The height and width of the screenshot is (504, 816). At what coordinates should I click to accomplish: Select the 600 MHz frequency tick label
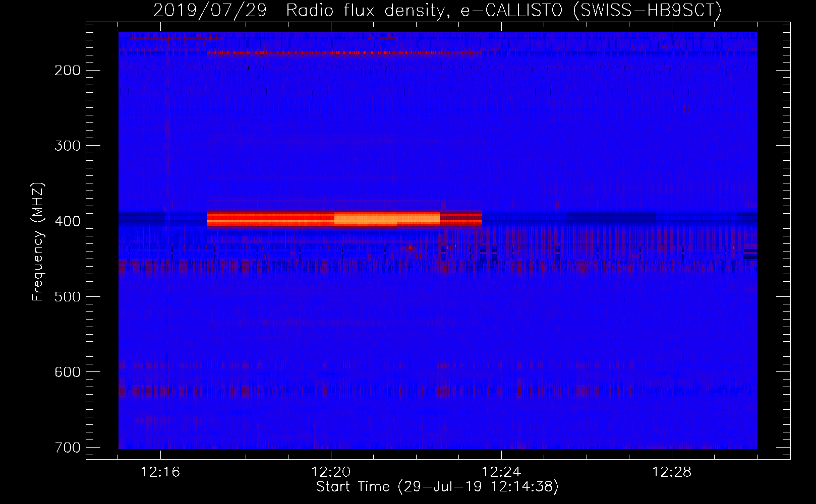(x=68, y=372)
